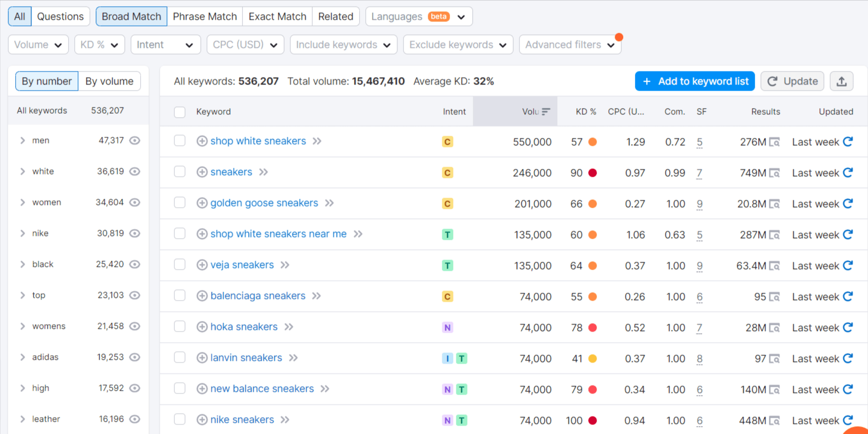Refresh data for 'balenciaga sneakers' row
The width and height of the screenshot is (868, 434).
(848, 297)
